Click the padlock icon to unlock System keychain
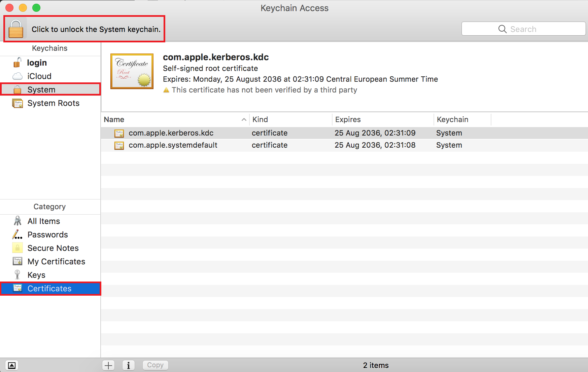Viewport: 588px width, 372px height. (16, 29)
